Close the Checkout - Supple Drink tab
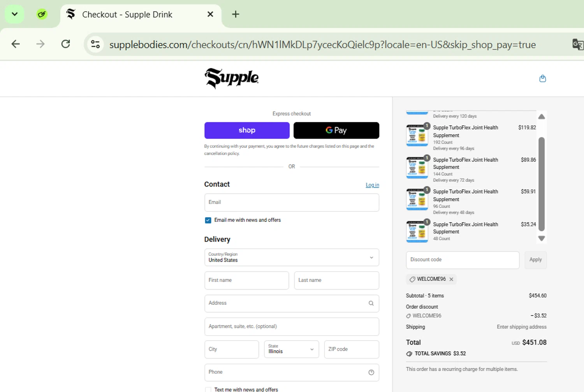 click(x=210, y=14)
